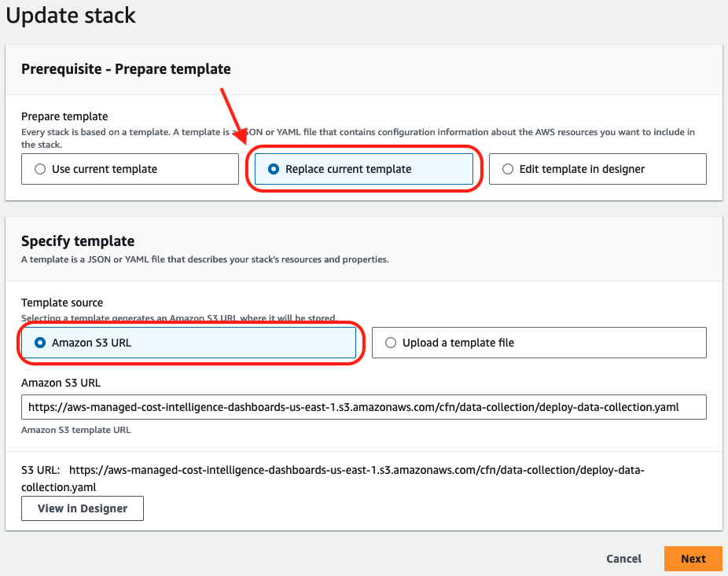
Task: Click the Amazon S3 template URL helper text
Action: coord(69,430)
